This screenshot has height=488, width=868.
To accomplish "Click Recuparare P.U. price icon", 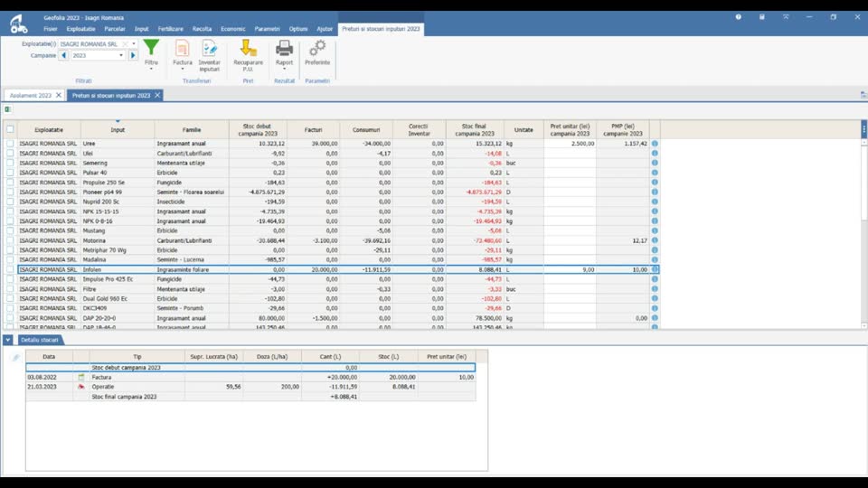I will tap(248, 49).
